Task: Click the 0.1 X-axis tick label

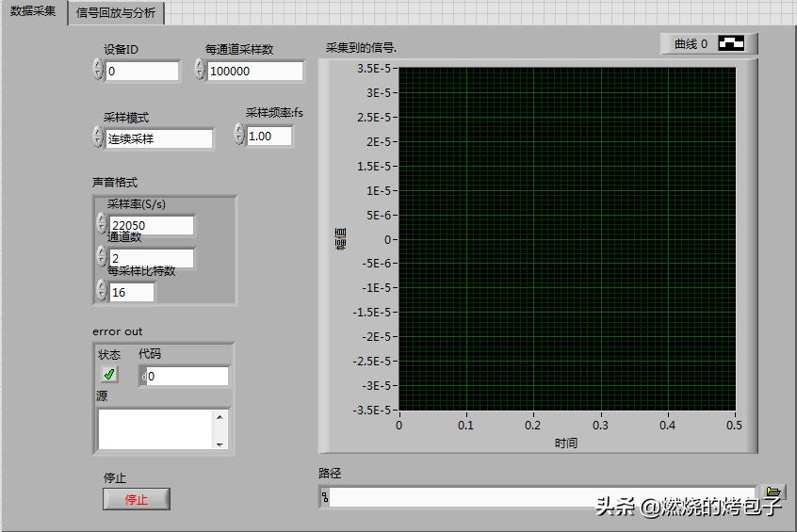Action: tap(465, 426)
